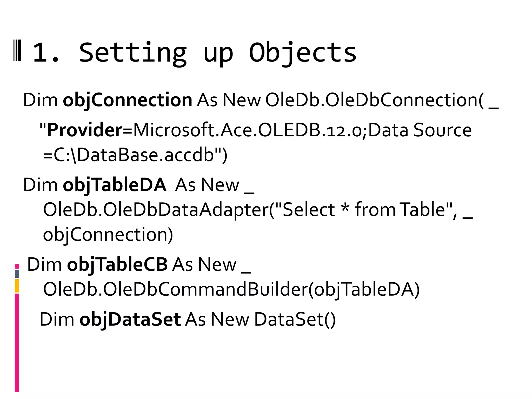Click the gray square in the left accent

(x=17, y=274)
